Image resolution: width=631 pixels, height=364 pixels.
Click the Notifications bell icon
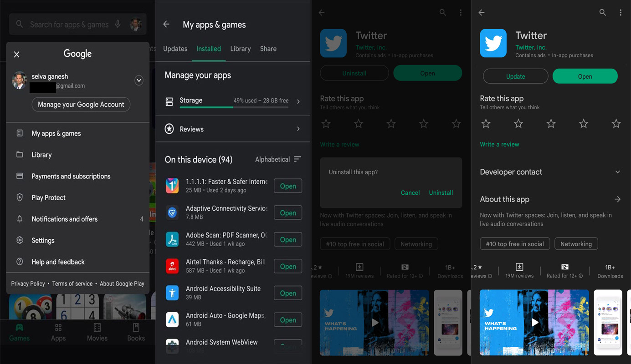tap(20, 219)
